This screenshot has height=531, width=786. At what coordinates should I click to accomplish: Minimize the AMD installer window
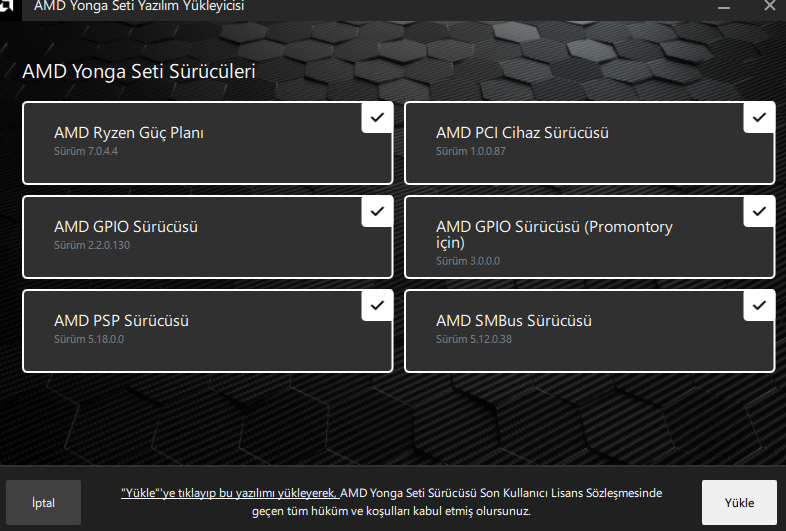click(722, 6)
